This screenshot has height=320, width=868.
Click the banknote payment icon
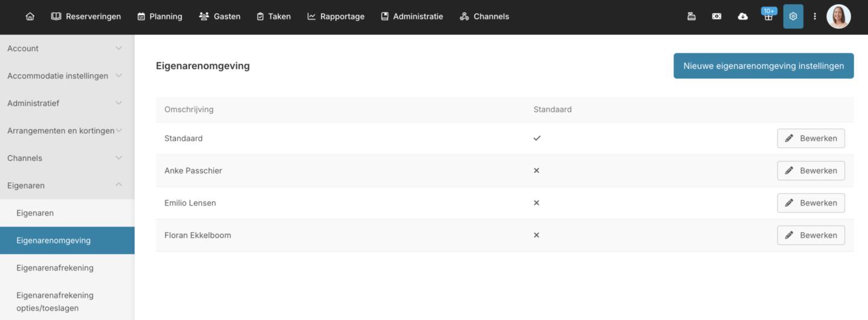[x=717, y=16]
